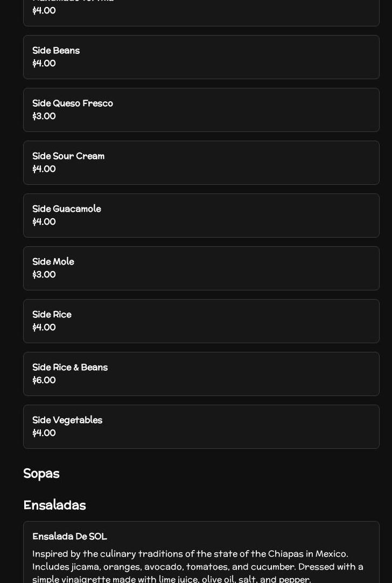
Task: Open the Side Queso Fresco item
Action: (201, 110)
